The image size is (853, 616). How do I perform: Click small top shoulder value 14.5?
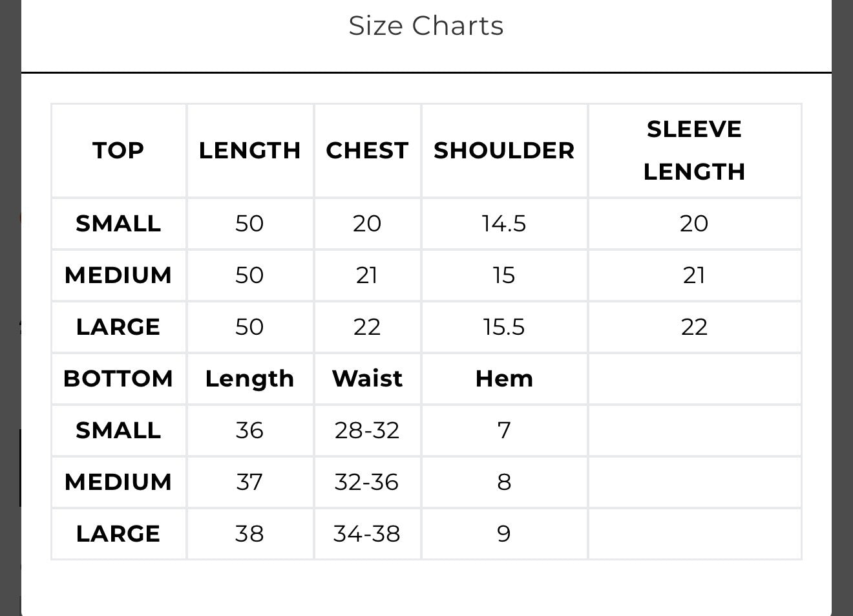(x=504, y=224)
